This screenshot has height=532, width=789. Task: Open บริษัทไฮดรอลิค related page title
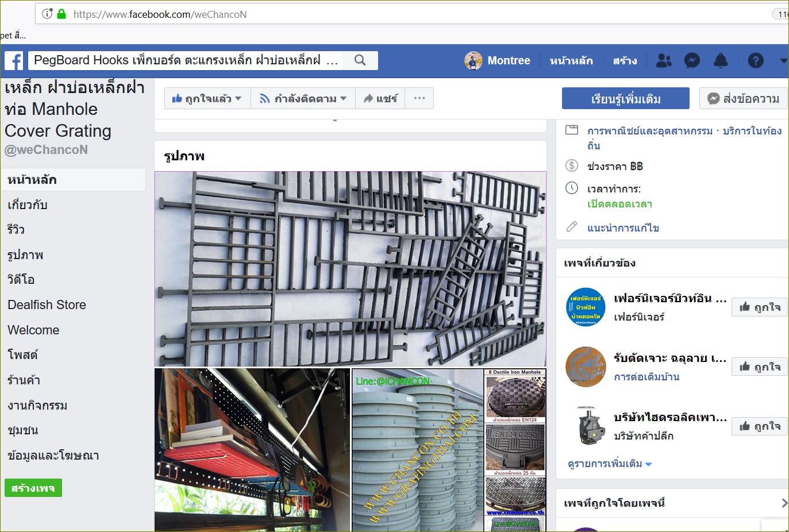(670, 417)
